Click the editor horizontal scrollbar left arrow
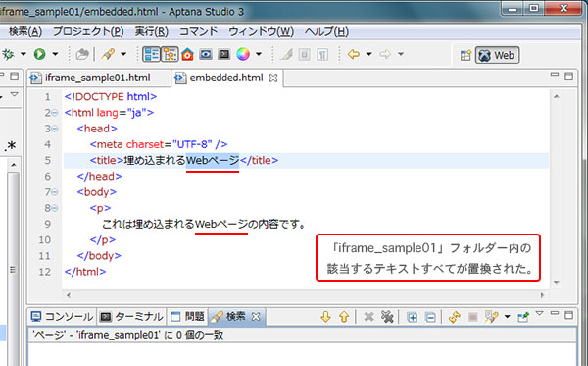The image size is (588, 366). click(69, 295)
